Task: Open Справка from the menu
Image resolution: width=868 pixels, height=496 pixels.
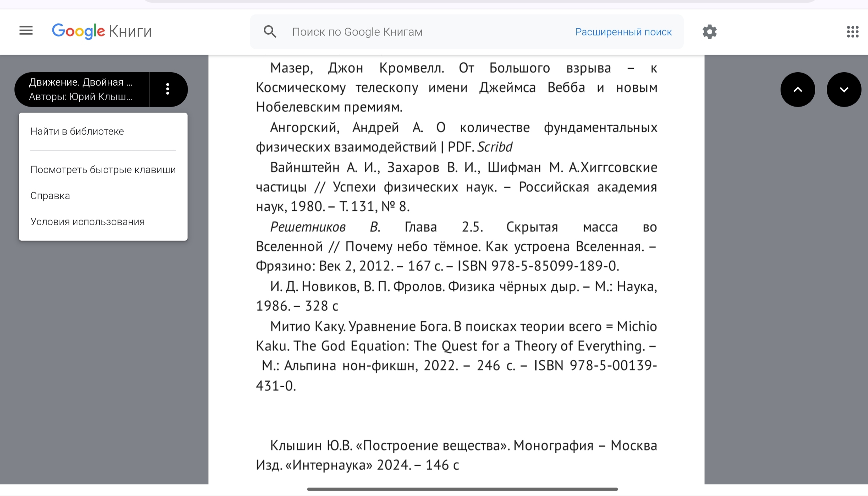Action: pos(50,196)
